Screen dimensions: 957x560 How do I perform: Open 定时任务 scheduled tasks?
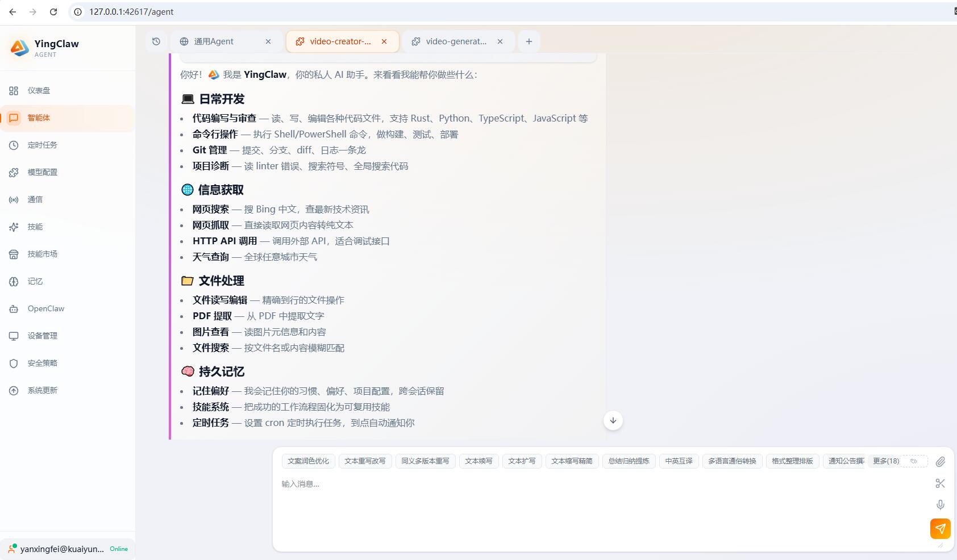67,145
